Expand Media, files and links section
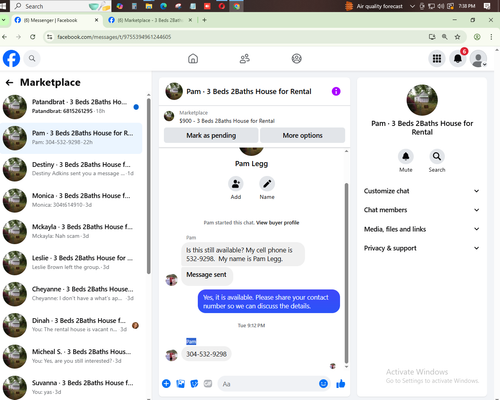This screenshot has height=400, width=500. click(422, 229)
